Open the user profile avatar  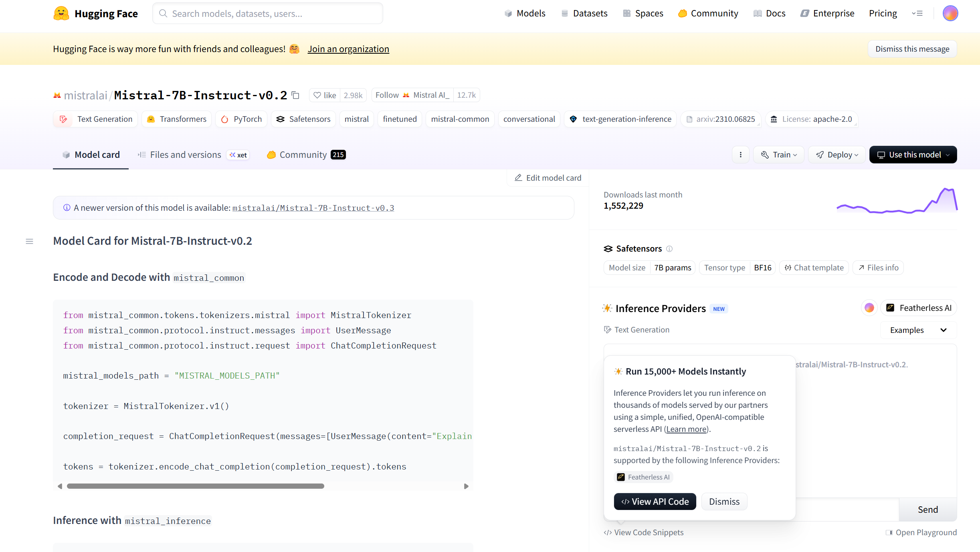pyautogui.click(x=950, y=13)
